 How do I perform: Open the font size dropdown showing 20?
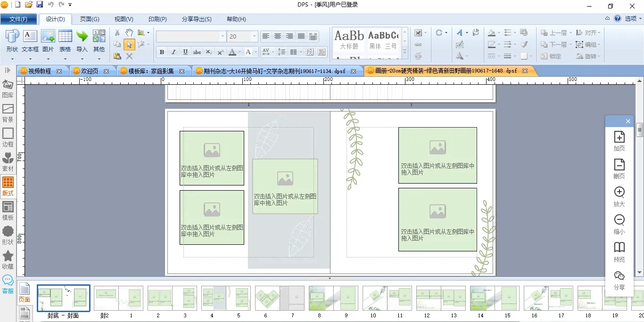255,36
